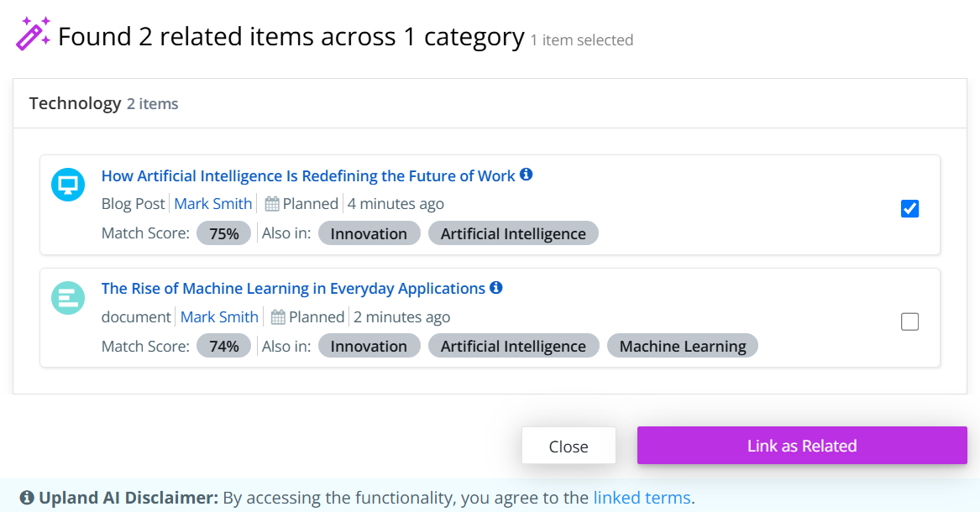This screenshot has height=512, width=980.
Task: Click Mark Smith on the blog post
Action: click(x=213, y=204)
